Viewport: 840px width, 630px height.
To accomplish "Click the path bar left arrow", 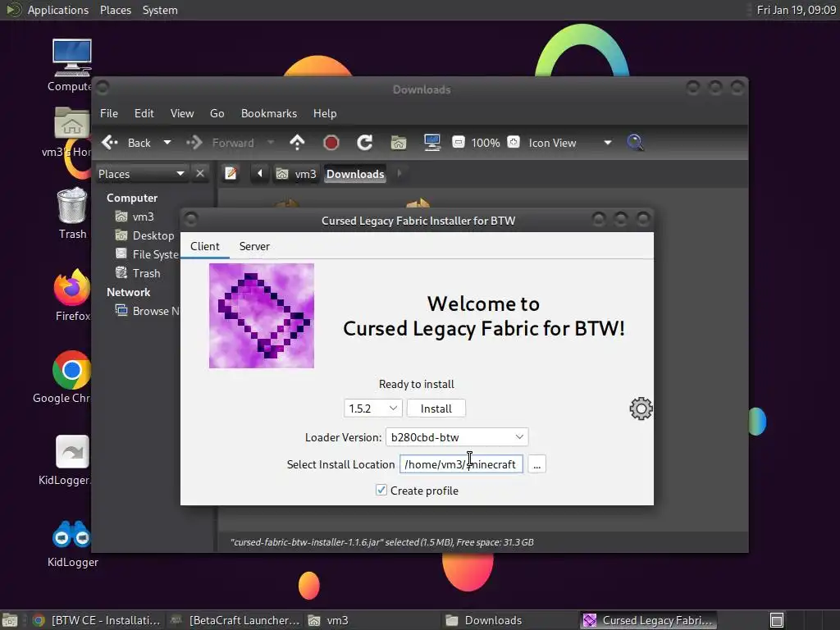I will click(x=260, y=174).
